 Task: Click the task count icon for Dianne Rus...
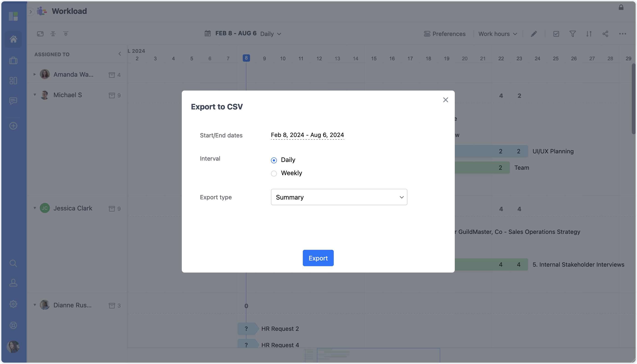(x=112, y=306)
